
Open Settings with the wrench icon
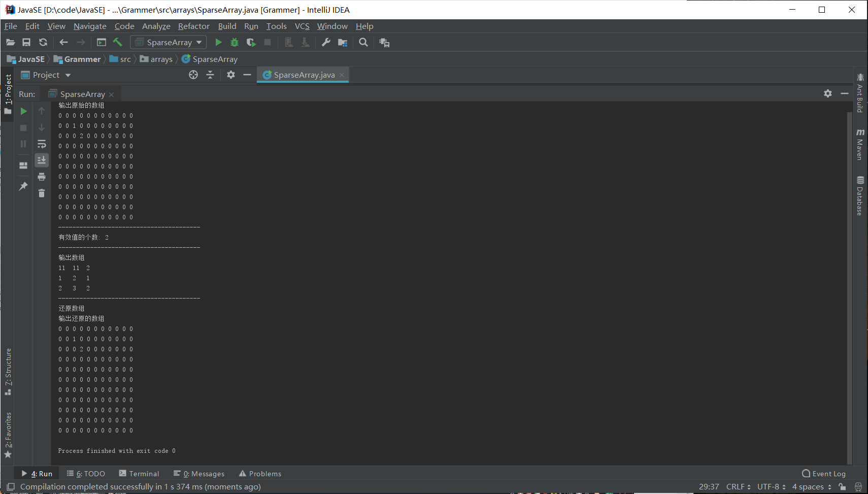326,43
